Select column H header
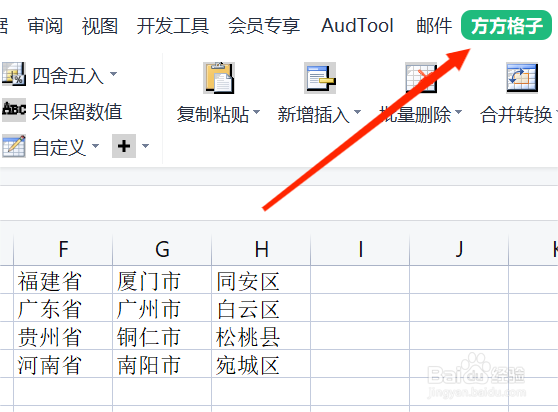558x412 pixels. 261,249
